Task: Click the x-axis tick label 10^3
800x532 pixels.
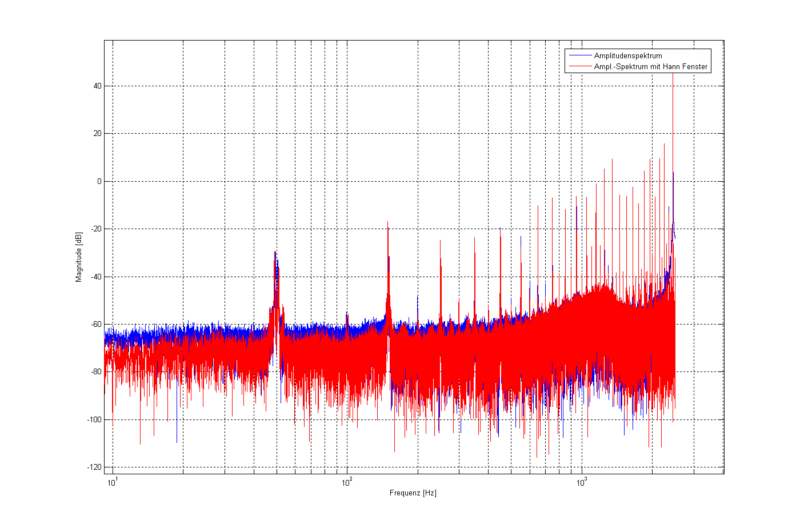Action: point(581,482)
